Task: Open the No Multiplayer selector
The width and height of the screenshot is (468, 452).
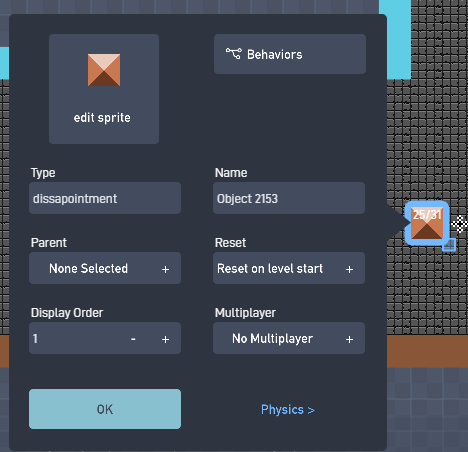Action: pos(289,338)
